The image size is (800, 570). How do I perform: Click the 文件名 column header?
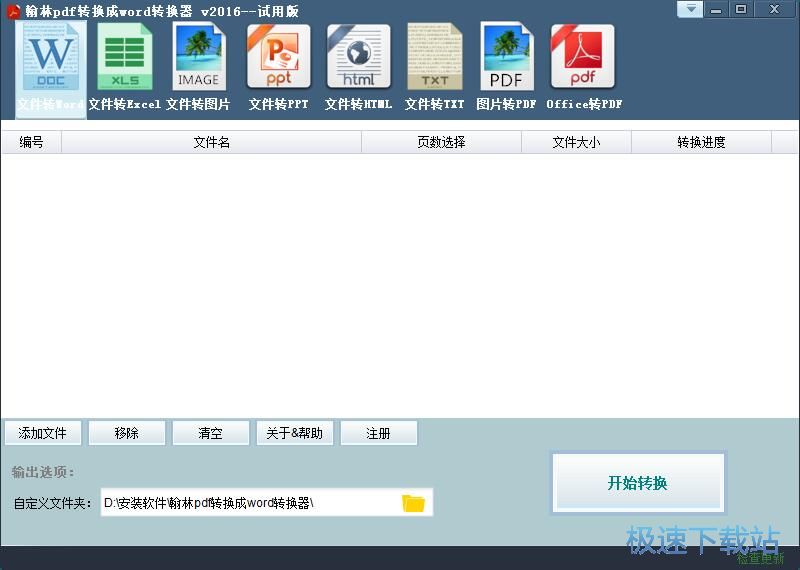(x=211, y=142)
